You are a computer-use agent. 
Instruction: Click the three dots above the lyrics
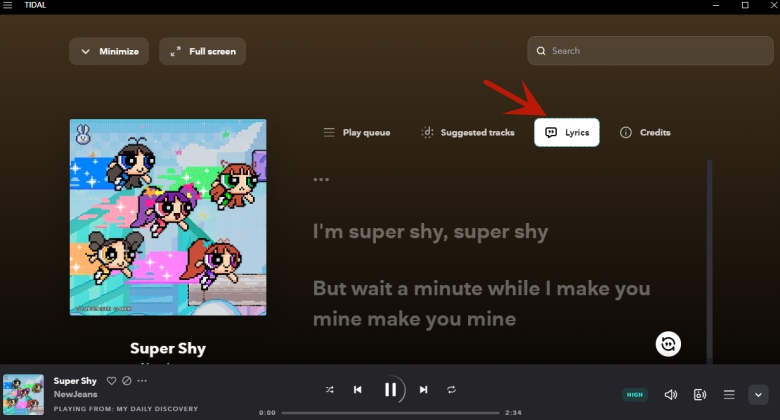pyautogui.click(x=321, y=179)
